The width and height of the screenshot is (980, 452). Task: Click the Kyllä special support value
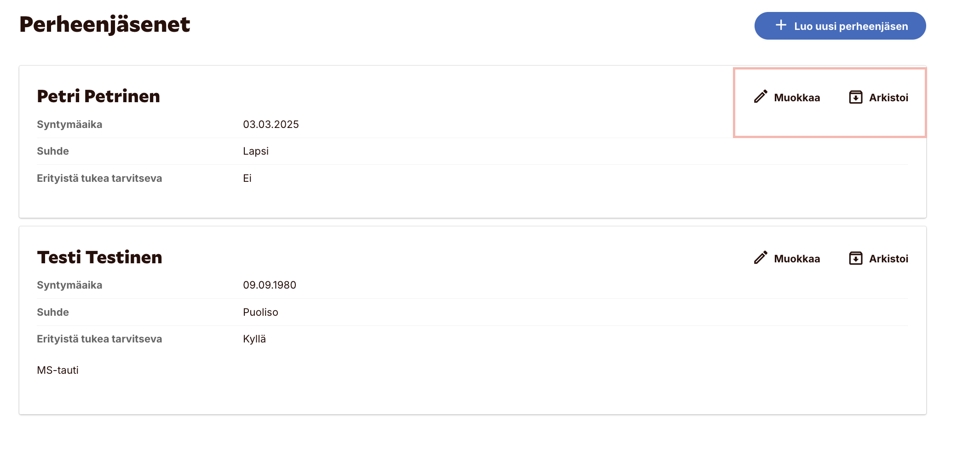(x=254, y=339)
